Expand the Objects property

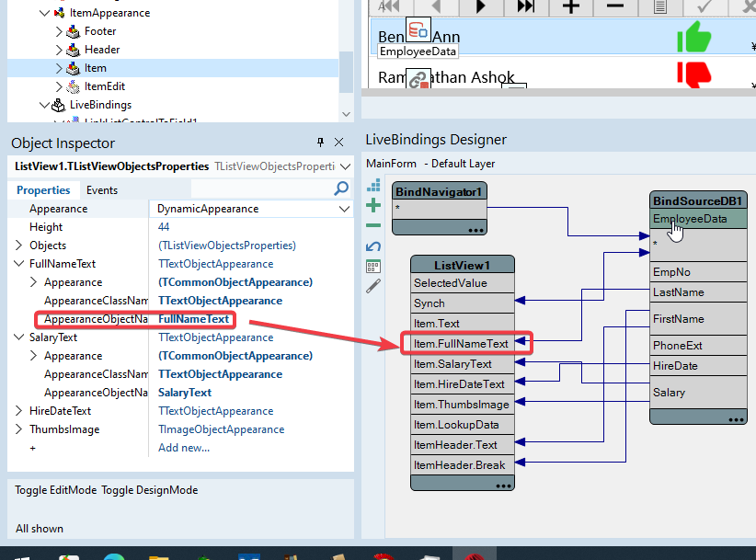pyautogui.click(x=18, y=246)
